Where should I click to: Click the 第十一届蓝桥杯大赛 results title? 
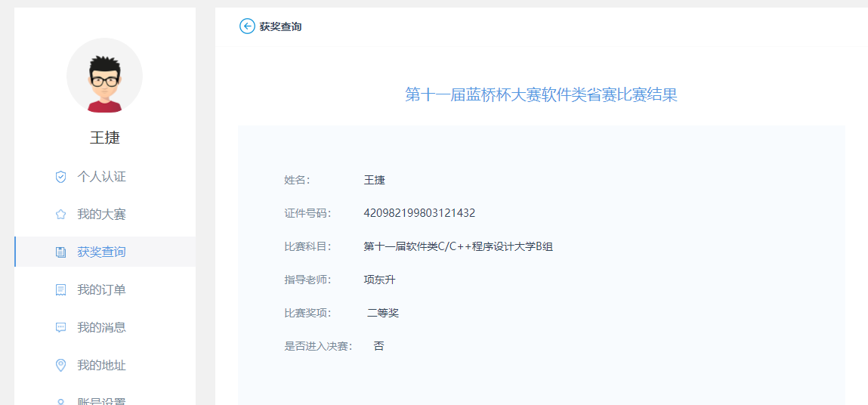541,95
